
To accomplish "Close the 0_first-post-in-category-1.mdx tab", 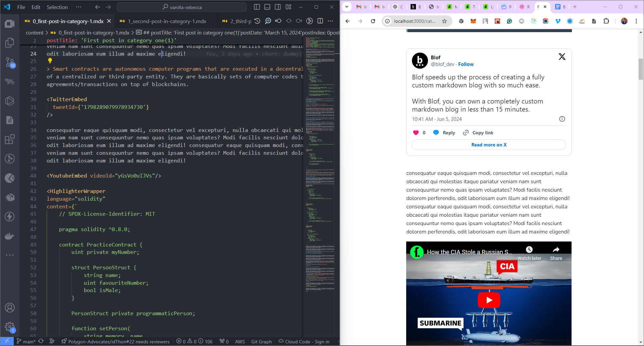I will tap(109, 21).
